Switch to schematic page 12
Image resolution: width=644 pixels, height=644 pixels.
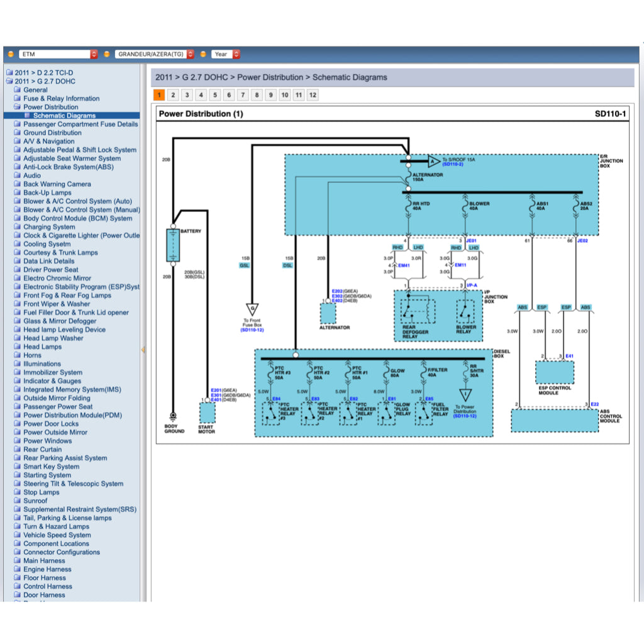(x=312, y=95)
